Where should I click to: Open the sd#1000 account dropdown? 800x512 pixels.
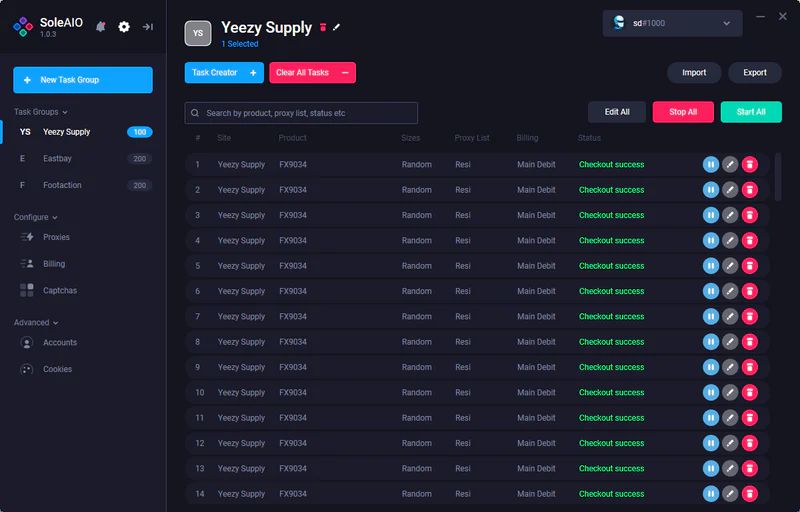click(x=672, y=23)
